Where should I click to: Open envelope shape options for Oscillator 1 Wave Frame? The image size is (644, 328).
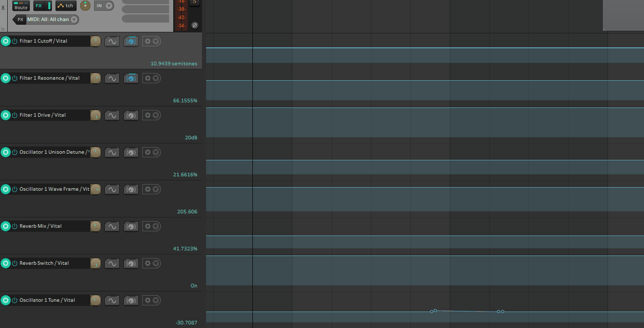(x=112, y=189)
